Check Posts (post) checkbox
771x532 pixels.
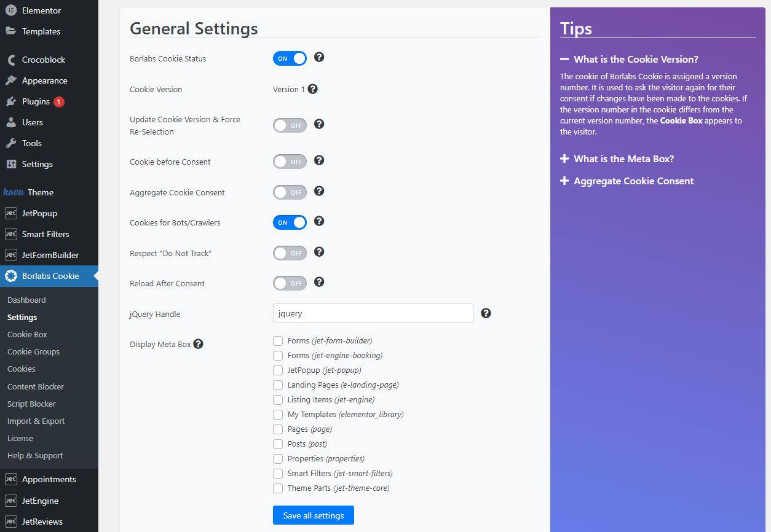pyautogui.click(x=278, y=444)
